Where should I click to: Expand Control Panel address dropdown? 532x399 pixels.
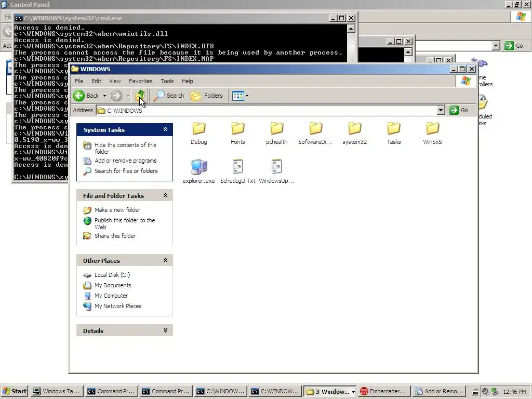(x=496, y=46)
